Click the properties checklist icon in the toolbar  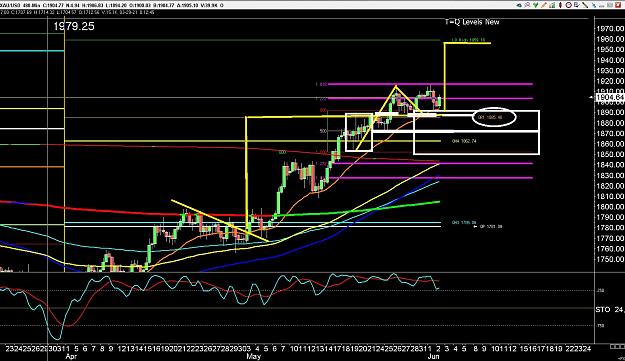pos(577,5)
